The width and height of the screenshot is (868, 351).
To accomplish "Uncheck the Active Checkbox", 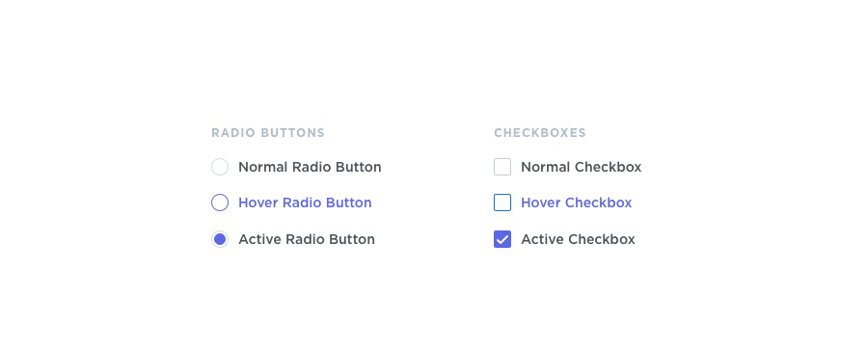I will (502, 239).
